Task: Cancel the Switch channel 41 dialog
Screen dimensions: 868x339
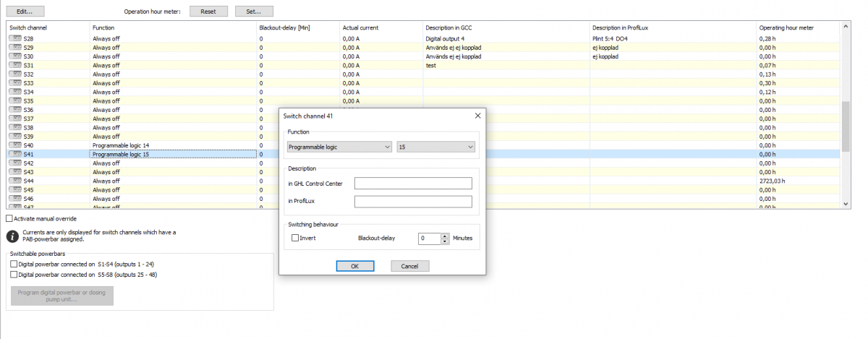Action: pos(410,266)
